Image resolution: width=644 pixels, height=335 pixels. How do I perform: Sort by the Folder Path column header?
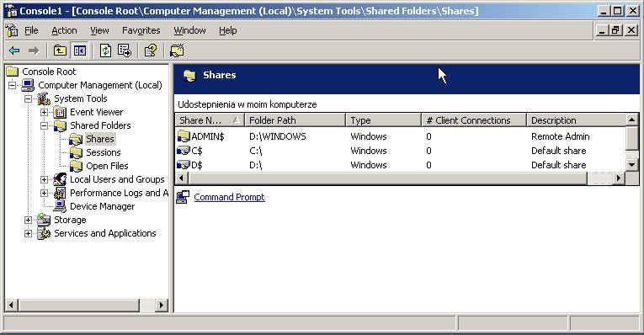pyautogui.click(x=295, y=120)
